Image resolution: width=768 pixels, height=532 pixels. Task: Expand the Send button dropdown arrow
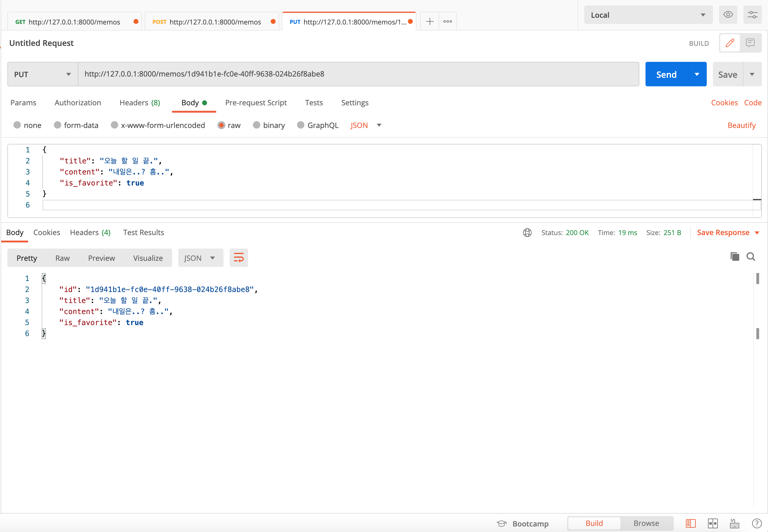click(697, 74)
